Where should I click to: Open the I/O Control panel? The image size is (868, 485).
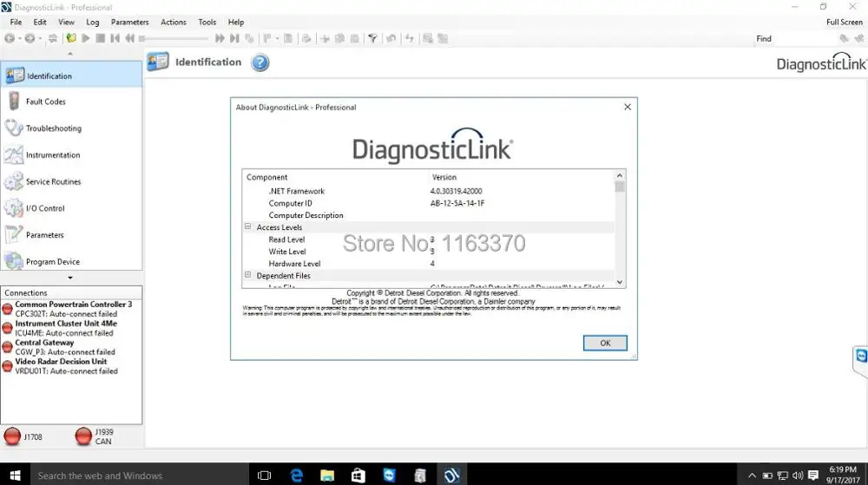(71, 208)
